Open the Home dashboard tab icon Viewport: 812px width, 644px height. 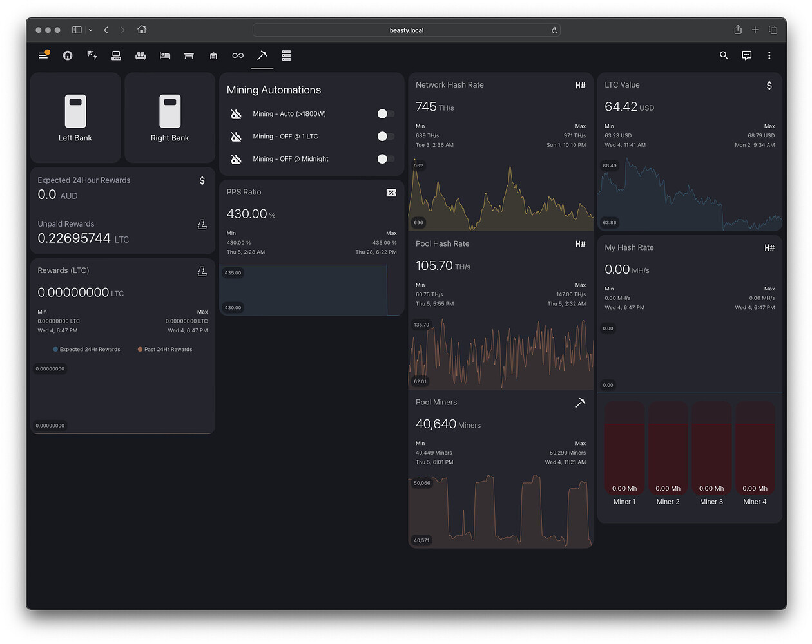[67, 55]
